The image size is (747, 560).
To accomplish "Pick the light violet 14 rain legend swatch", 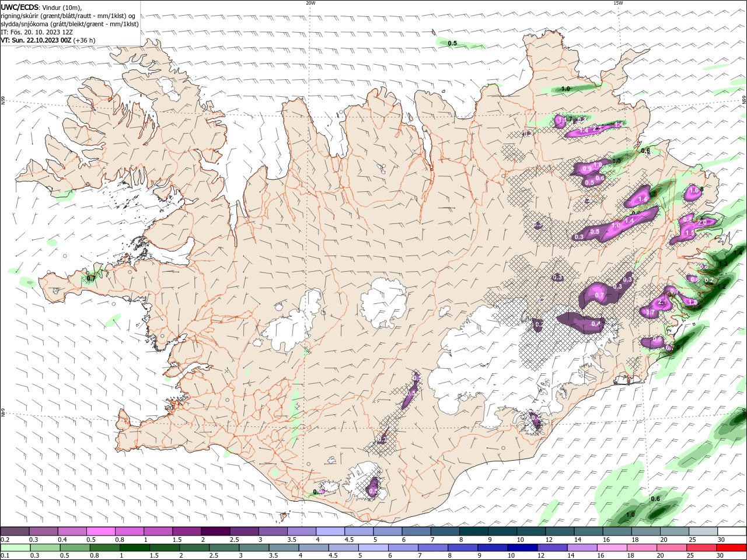I will pos(582,548).
